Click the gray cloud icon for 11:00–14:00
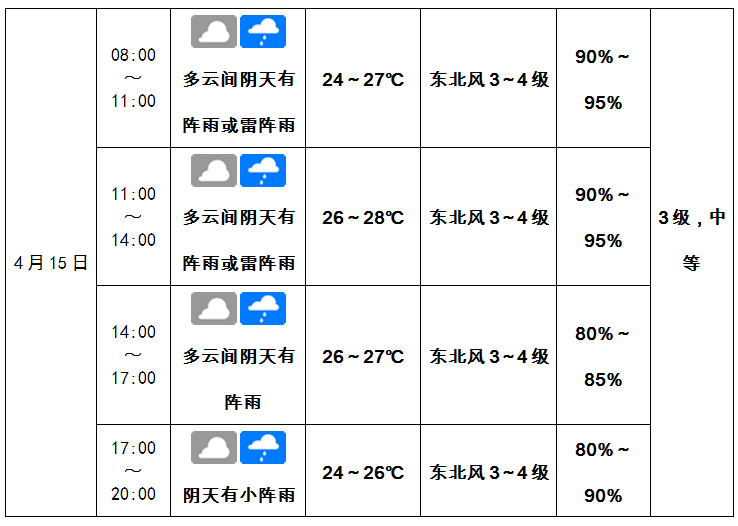 [x=214, y=170]
